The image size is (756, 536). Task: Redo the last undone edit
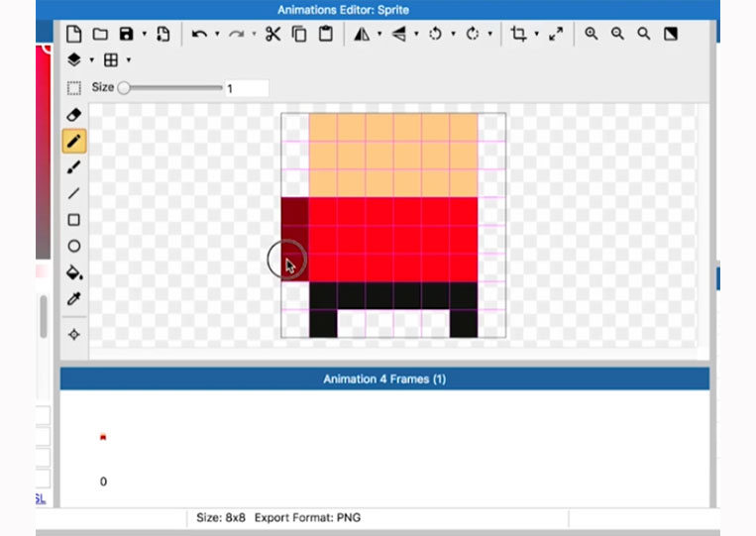[236, 35]
